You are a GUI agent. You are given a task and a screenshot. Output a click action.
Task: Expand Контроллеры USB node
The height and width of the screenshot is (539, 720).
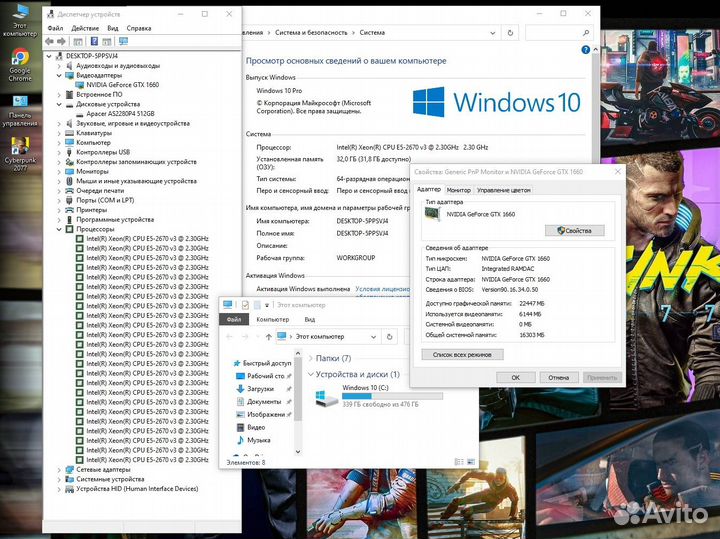pos(59,152)
